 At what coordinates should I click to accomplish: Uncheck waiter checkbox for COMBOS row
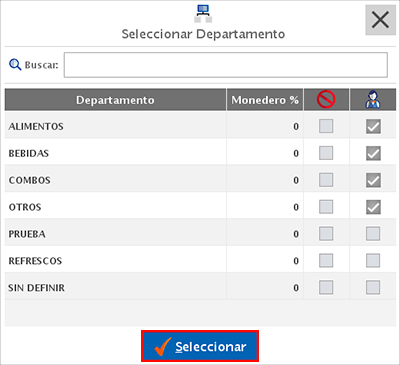click(x=373, y=180)
